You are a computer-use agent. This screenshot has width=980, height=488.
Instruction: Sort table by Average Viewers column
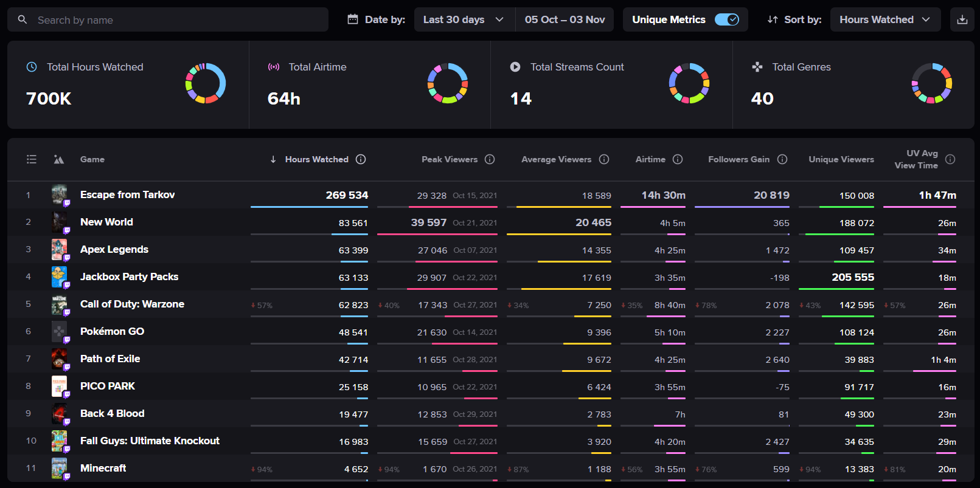point(556,159)
